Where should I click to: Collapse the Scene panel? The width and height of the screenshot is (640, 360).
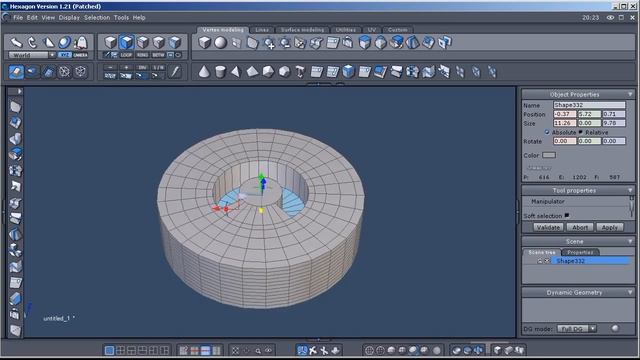pyautogui.click(x=630, y=242)
